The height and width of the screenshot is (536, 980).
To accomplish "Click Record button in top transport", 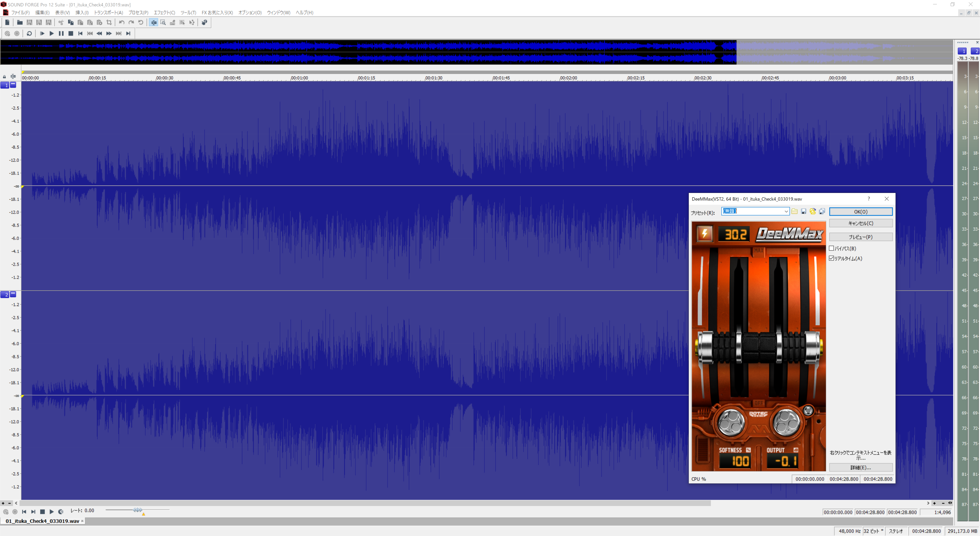I will [17, 33].
